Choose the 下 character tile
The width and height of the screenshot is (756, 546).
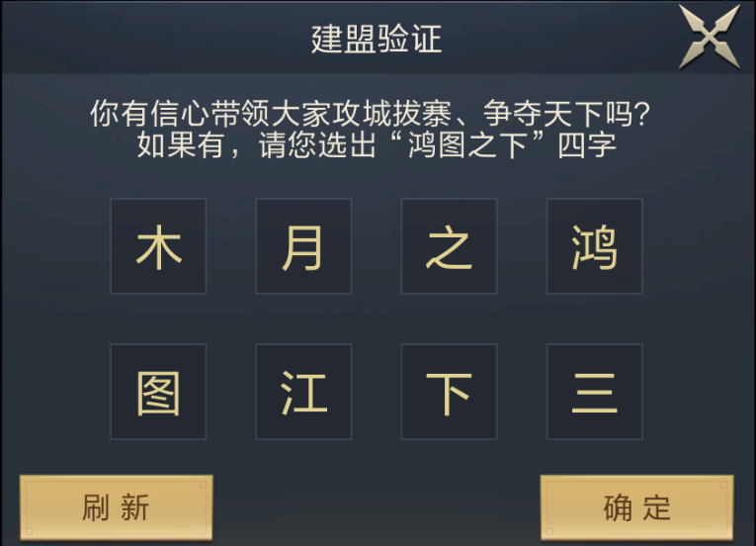click(449, 392)
